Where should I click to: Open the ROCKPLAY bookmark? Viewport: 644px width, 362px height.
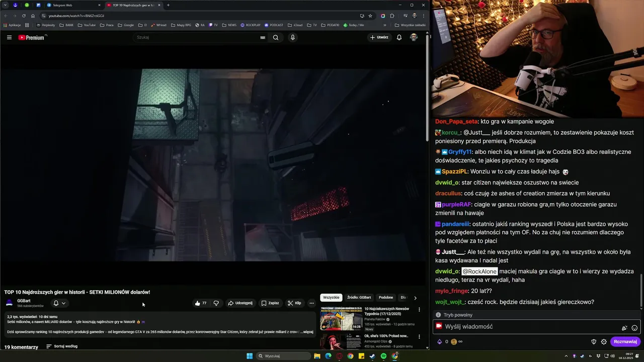coord(251,25)
